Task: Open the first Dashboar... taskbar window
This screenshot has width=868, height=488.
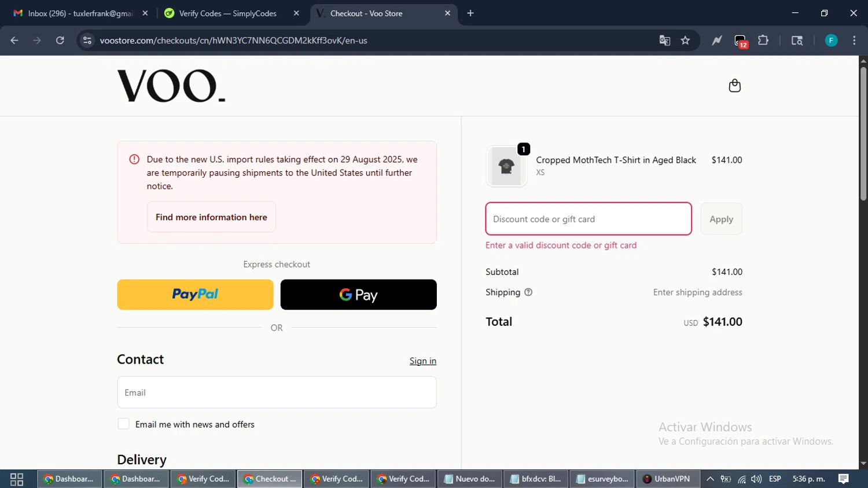Action: pyautogui.click(x=69, y=479)
